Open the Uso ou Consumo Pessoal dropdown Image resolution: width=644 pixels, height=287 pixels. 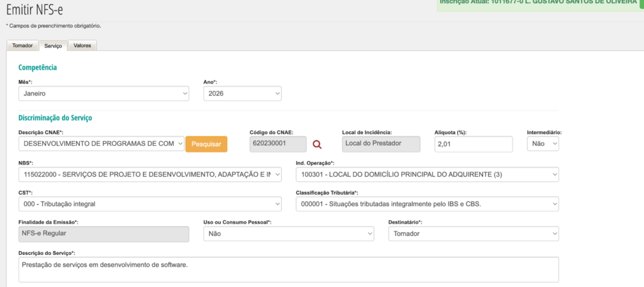click(x=289, y=234)
